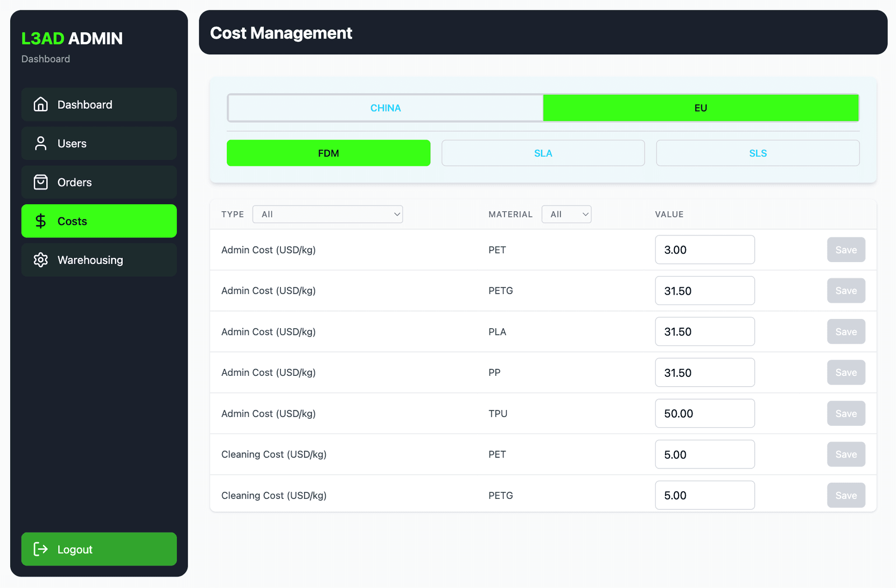Click the dollar sign Costs icon

click(41, 221)
